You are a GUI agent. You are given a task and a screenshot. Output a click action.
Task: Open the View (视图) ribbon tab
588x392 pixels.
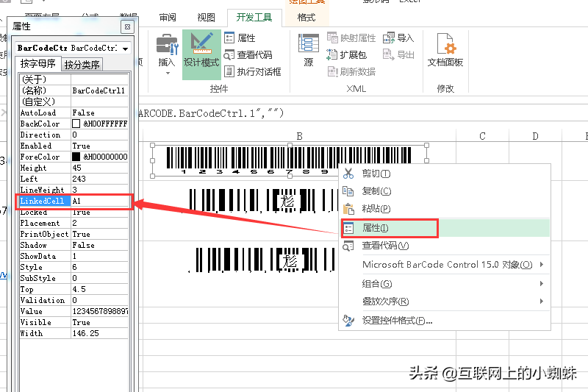coord(206,18)
